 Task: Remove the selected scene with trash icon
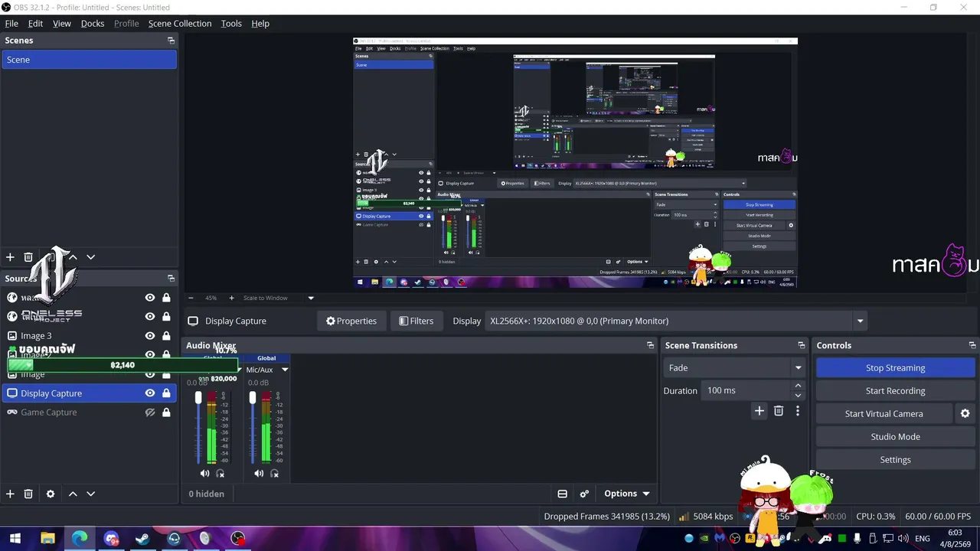click(x=28, y=257)
